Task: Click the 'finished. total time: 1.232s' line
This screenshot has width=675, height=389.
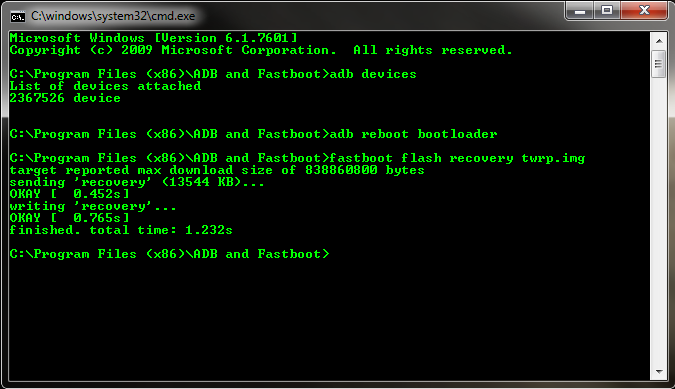Action: [121, 230]
